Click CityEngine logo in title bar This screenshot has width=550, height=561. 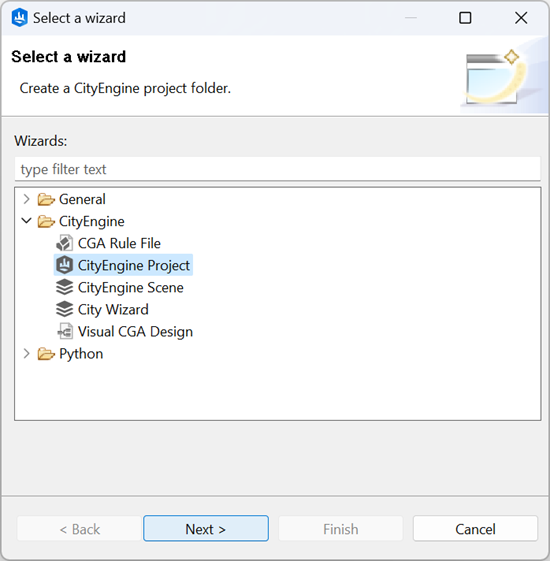(x=19, y=18)
